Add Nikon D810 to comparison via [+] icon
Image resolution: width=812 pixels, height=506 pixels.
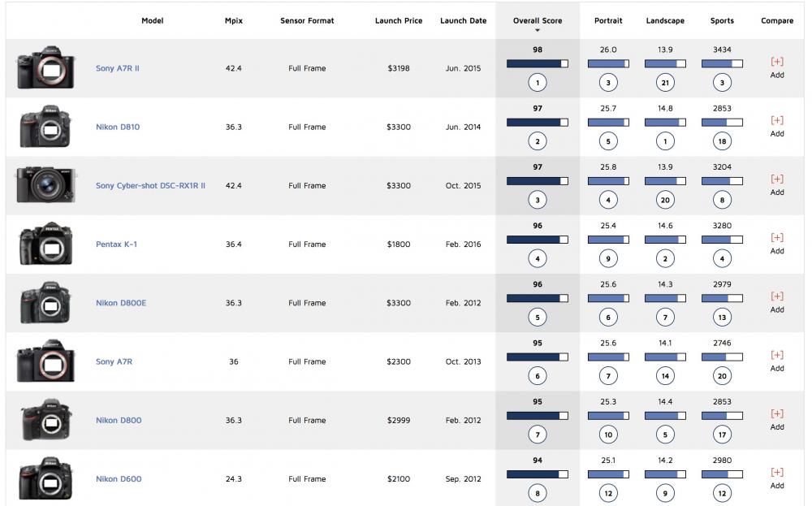click(x=776, y=120)
